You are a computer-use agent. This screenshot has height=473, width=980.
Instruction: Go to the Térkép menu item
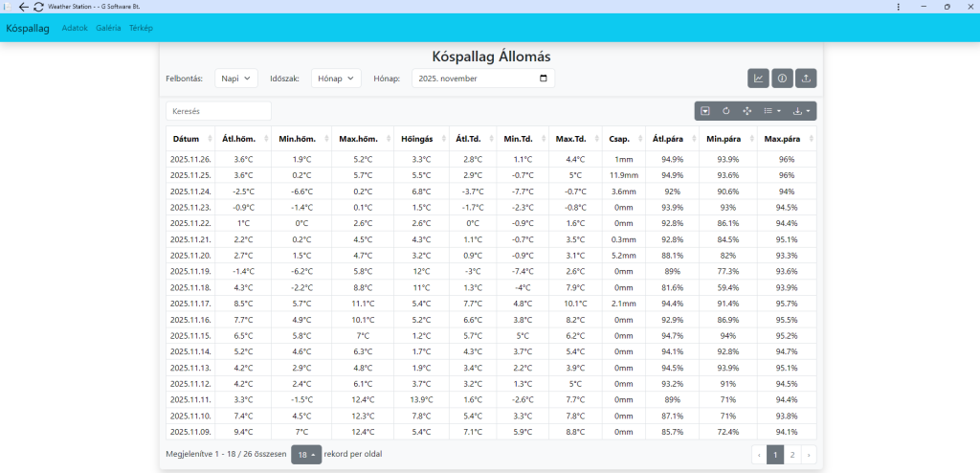(x=141, y=28)
